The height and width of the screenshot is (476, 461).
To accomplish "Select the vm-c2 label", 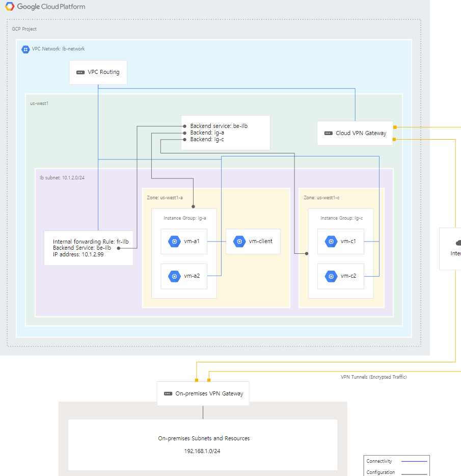I will click(348, 276).
